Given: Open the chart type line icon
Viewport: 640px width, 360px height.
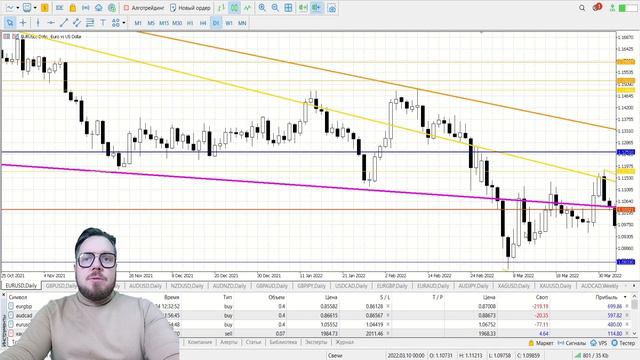Looking at the screenshot, I should click(9, 8).
